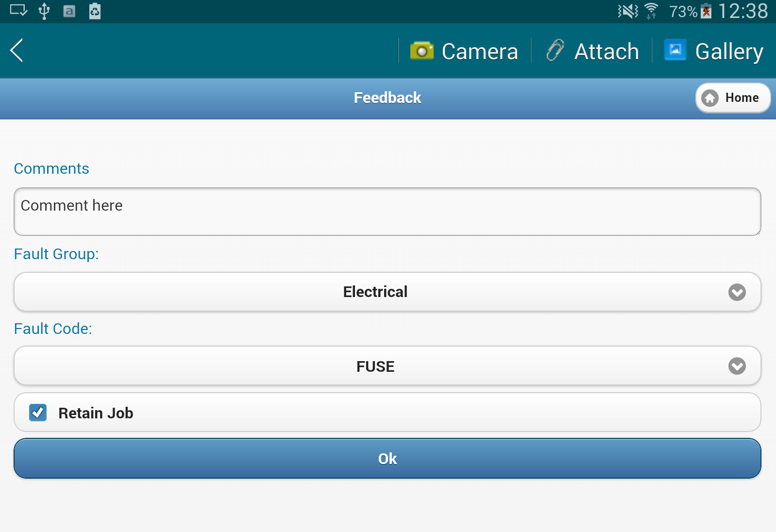The width and height of the screenshot is (776, 532).
Task: Tap the Attach paperclip icon
Action: [x=555, y=50]
